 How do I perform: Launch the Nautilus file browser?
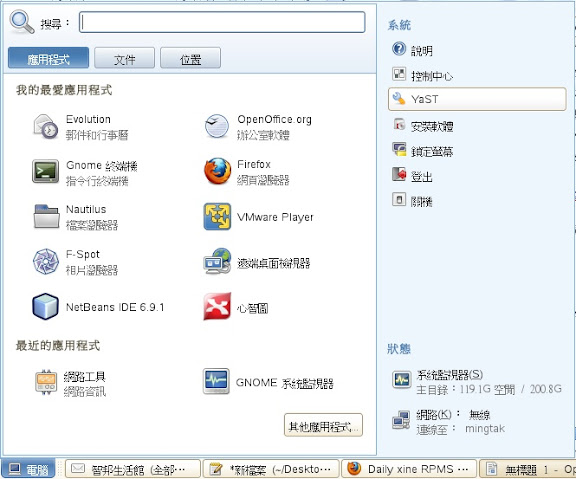(75, 217)
